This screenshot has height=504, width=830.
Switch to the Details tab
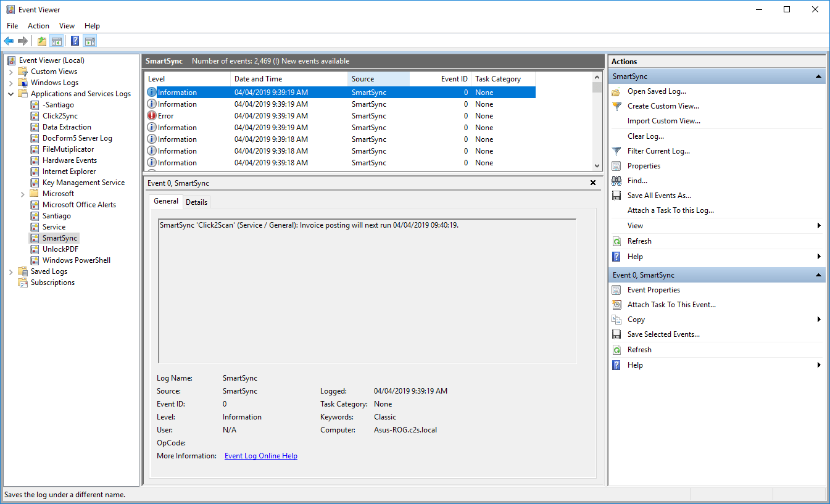coord(197,202)
